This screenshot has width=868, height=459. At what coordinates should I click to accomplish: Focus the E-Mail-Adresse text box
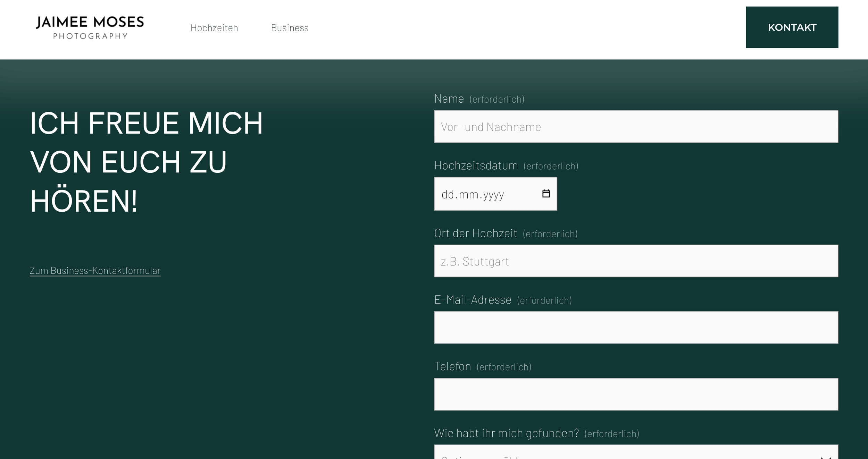(x=636, y=328)
